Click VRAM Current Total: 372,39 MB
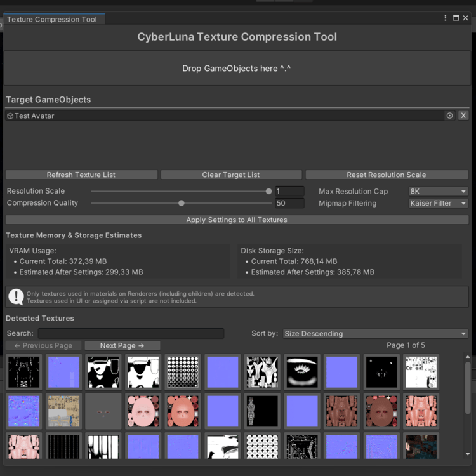Image resolution: width=476 pixels, height=476 pixels. coord(63,261)
